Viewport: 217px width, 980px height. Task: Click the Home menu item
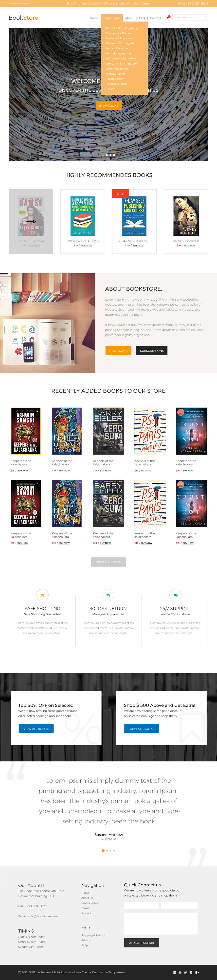[x=94, y=18]
